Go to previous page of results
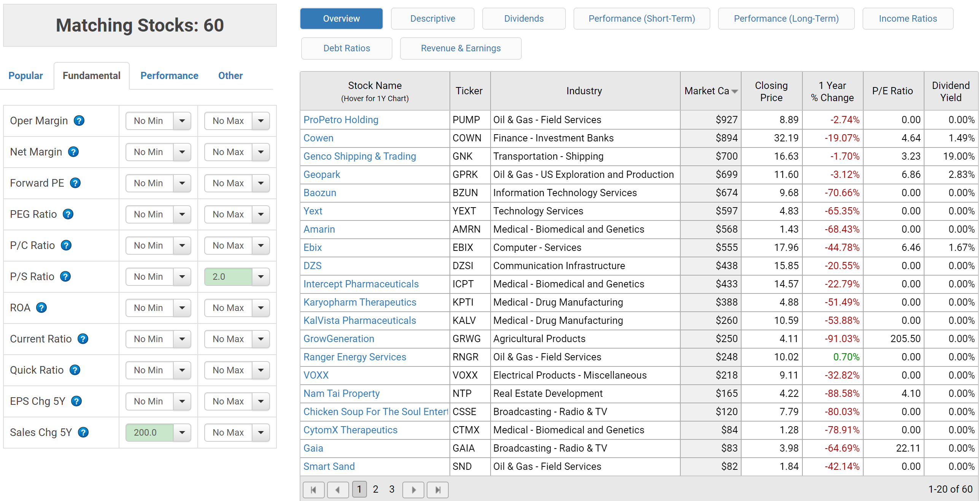The image size is (980, 501). point(338,490)
